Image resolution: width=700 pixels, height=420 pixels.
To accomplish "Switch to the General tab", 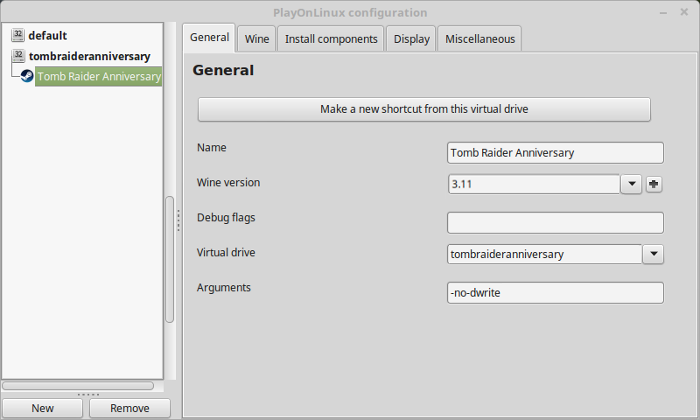I will (209, 37).
